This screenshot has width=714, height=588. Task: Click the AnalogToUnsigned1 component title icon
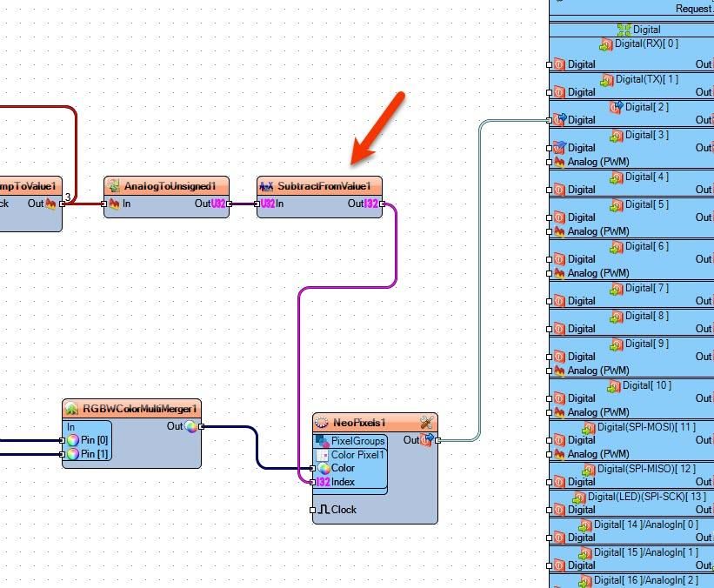(113, 186)
